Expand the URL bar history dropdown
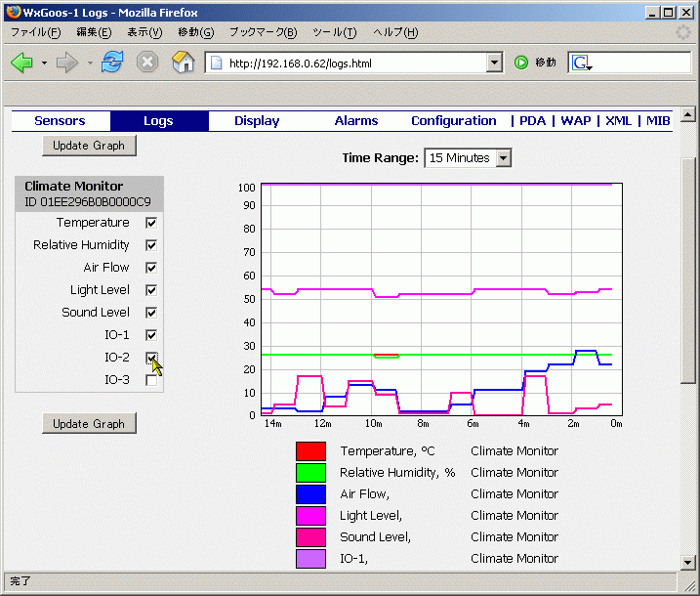This screenshot has height=596, width=700. (x=494, y=63)
